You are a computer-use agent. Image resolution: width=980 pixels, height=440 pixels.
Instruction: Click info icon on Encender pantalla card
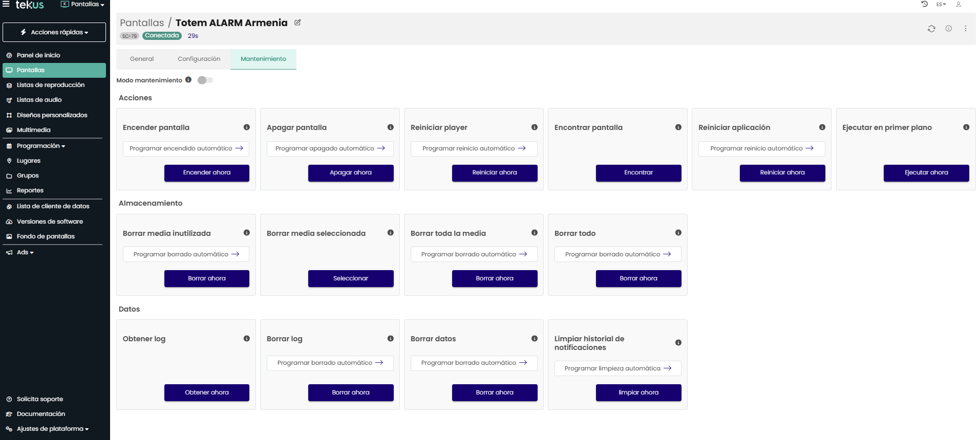246,127
